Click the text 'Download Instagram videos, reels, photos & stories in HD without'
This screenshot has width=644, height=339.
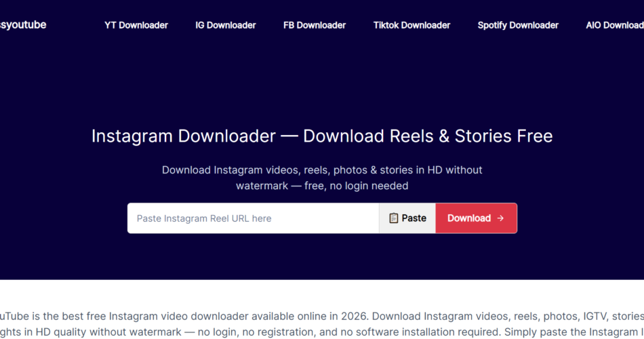pos(322,170)
